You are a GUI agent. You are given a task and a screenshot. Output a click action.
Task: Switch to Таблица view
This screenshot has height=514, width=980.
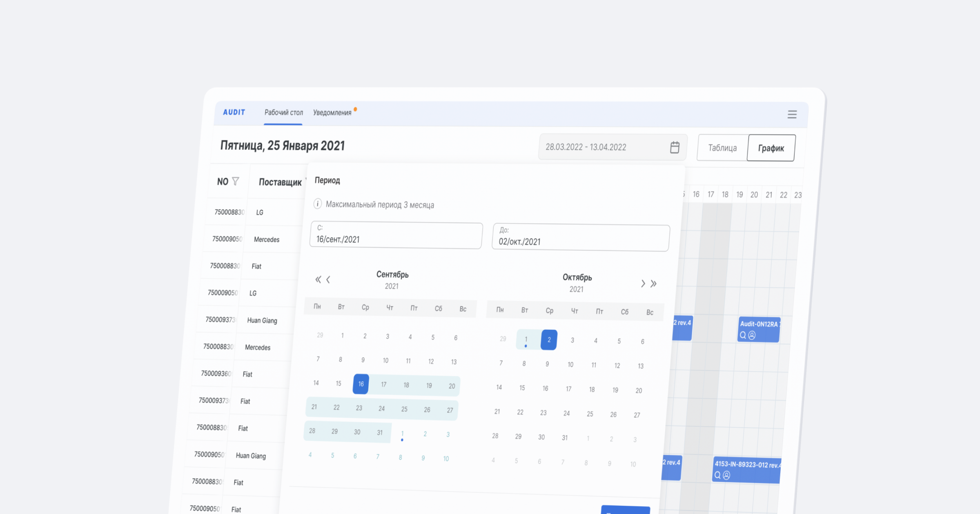722,148
